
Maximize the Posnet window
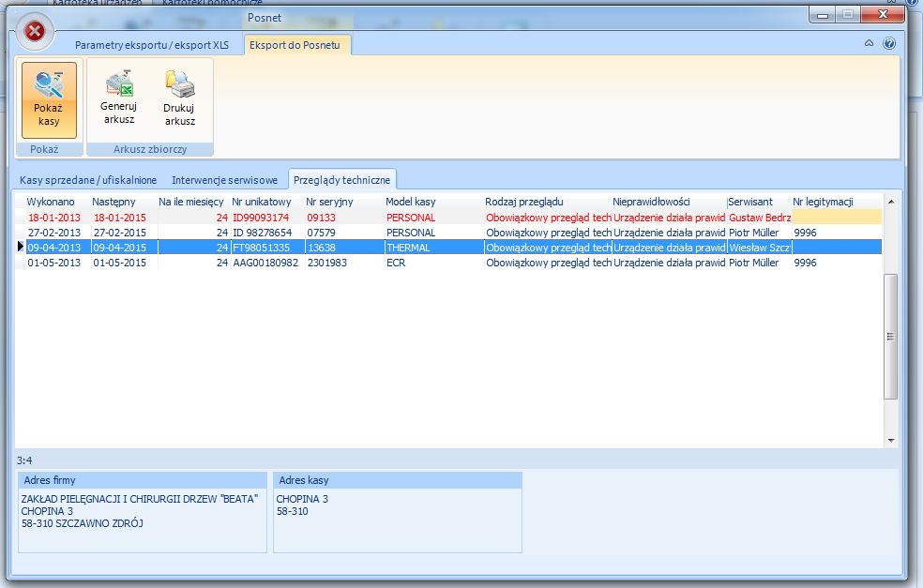point(848,15)
